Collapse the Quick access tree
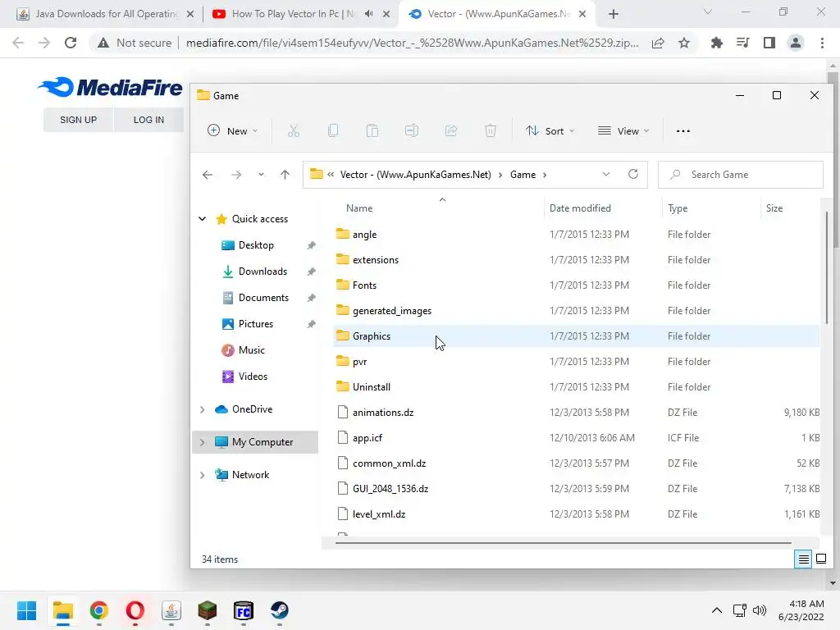840x630 pixels. tap(202, 218)
